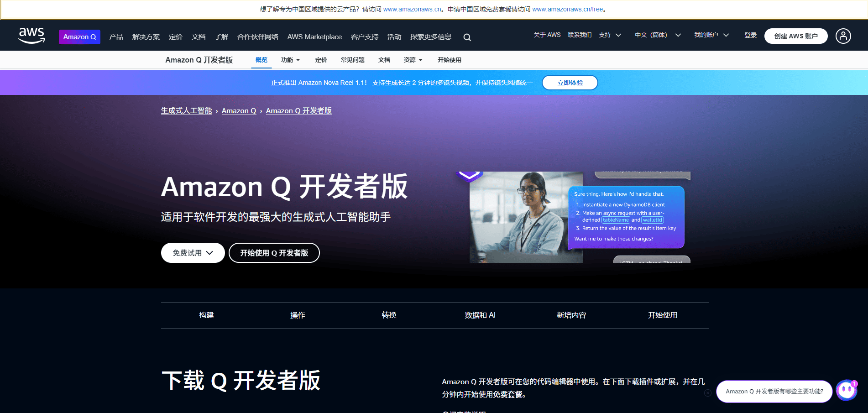The height and width of the screenshot is (413, 868).
Task: Select 常见问题 in the sub-navigation
Action: click(353, 60)
